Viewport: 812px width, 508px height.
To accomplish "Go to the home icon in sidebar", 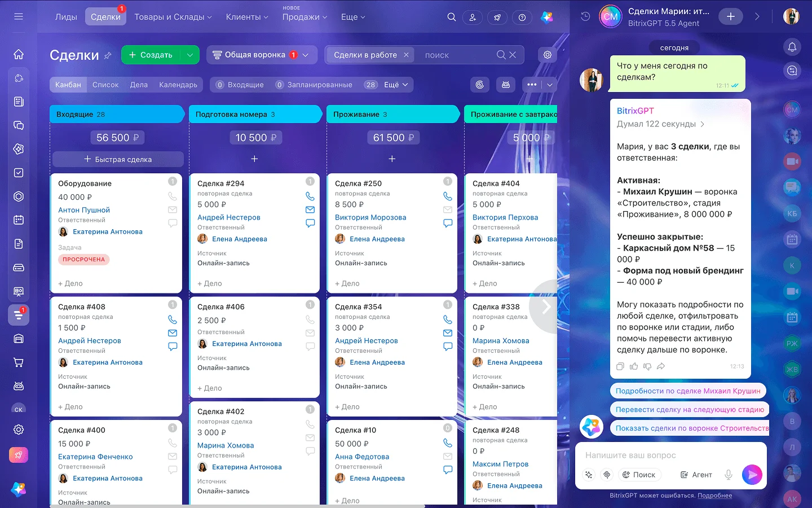I will pyautogui.click(x=19, y=54).
